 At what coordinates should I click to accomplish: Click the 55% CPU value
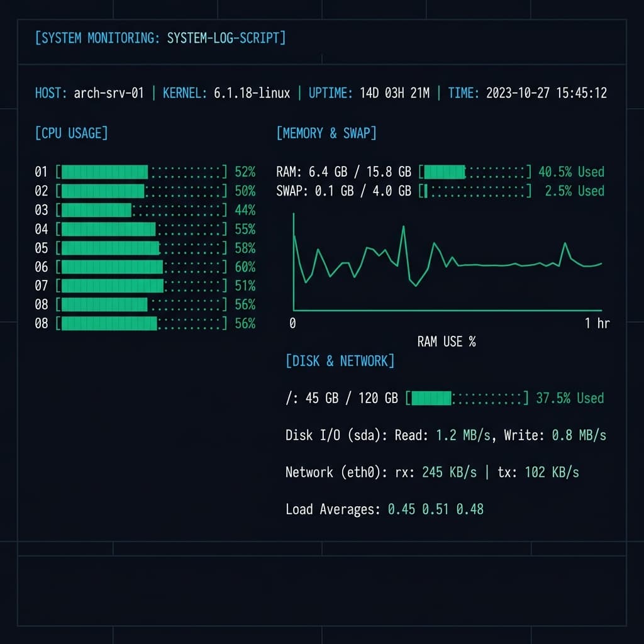coord(245,229)
